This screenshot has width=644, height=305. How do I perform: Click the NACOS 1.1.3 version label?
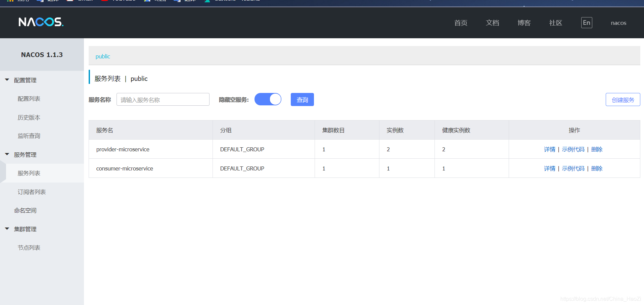42,55
